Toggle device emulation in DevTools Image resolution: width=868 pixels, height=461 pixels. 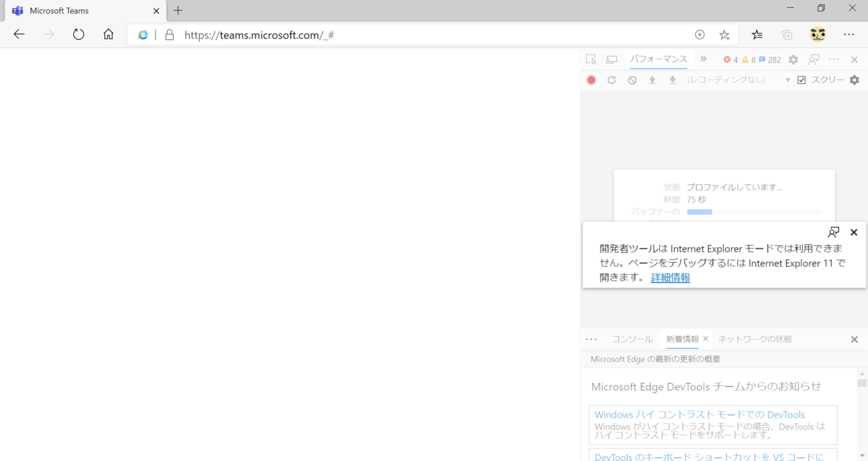(612, 59)
